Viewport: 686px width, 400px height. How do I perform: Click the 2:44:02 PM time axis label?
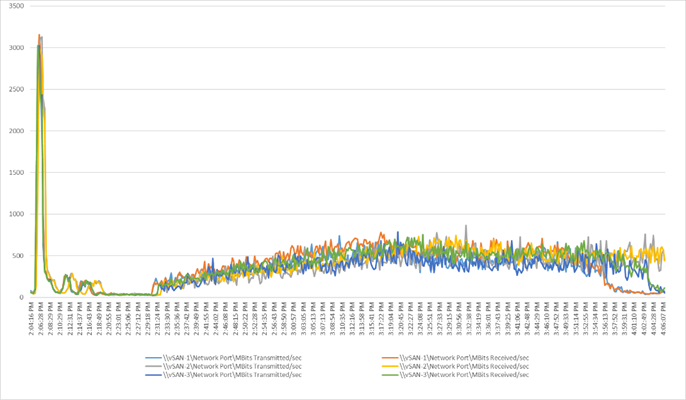pyautogui.click(x=215, y=318)
